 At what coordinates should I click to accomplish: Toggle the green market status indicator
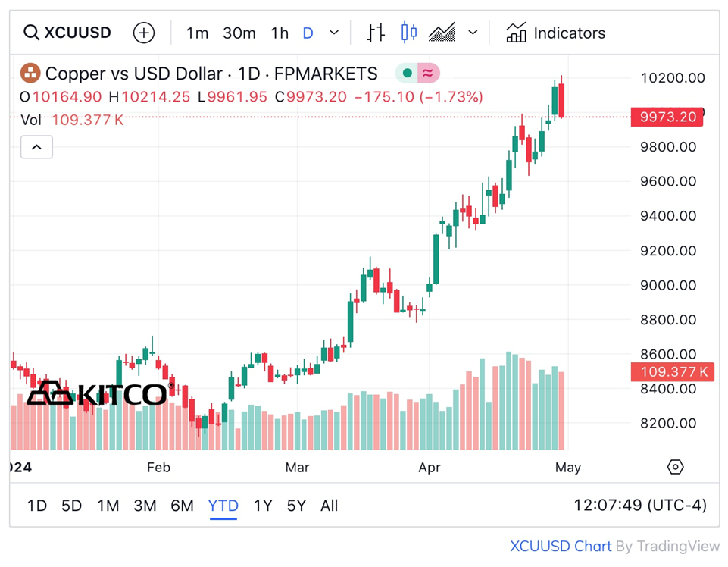(408, 74)
